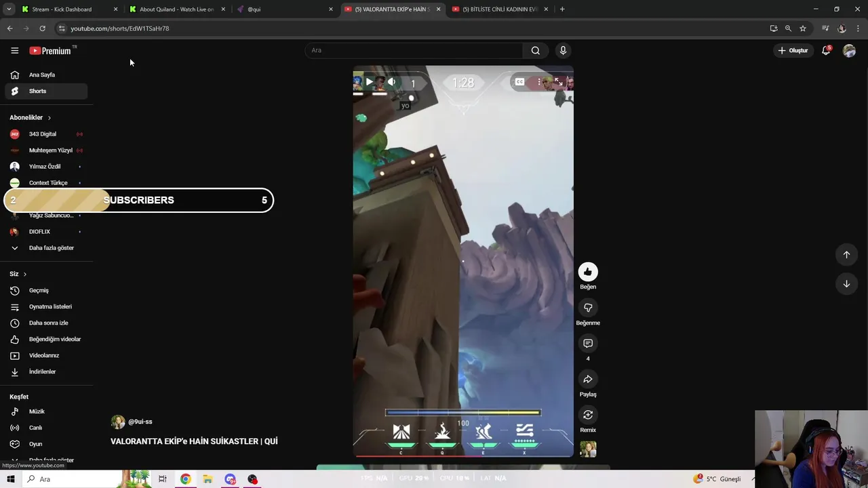Screen dimensions: 868x488
Task: Open Canlı live section
Action: click(46, 428)
